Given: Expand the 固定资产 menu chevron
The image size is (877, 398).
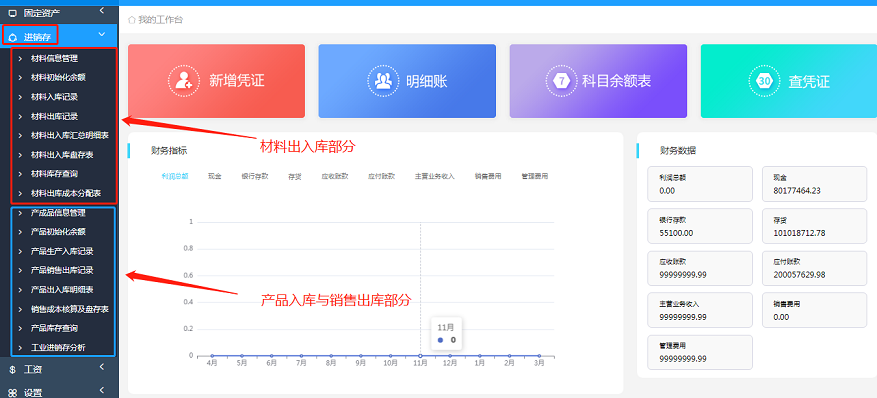Looking at the screenshot, I should pos(102,10).
